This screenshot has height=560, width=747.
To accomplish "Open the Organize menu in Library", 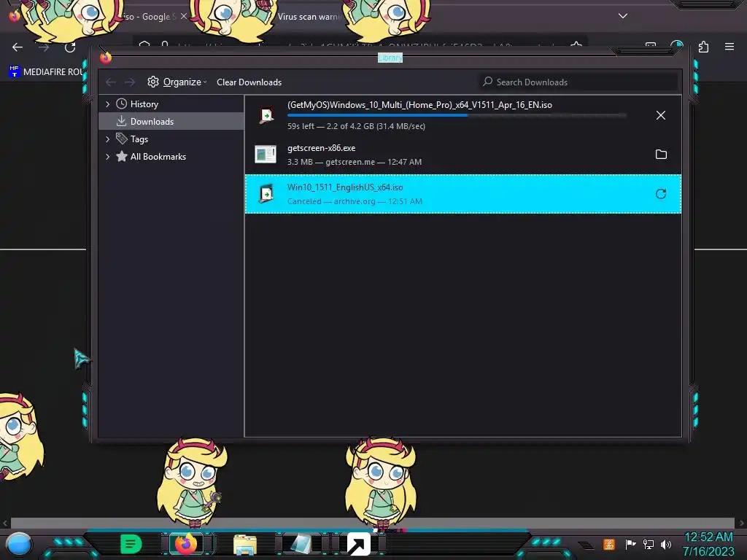I will click(177, 82).
